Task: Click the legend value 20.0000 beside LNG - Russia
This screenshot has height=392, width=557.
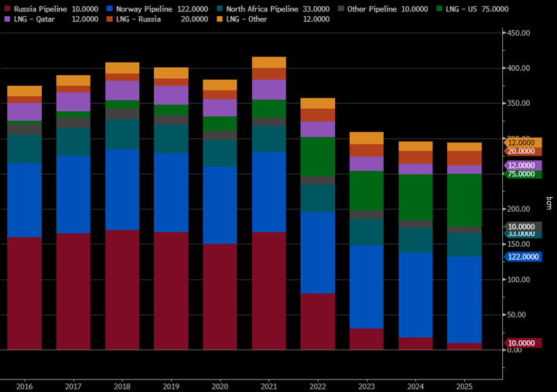Action: click(194, 19)
